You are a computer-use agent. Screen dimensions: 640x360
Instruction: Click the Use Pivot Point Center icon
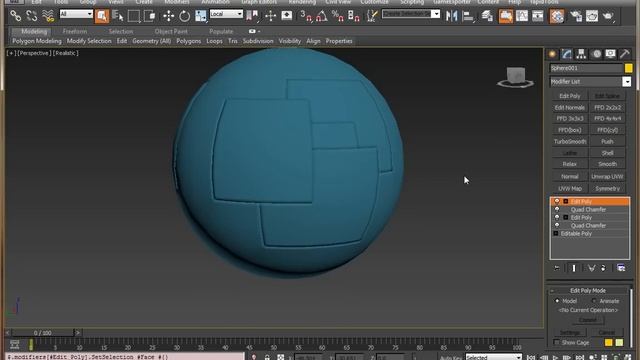click(x=252, y=16)
